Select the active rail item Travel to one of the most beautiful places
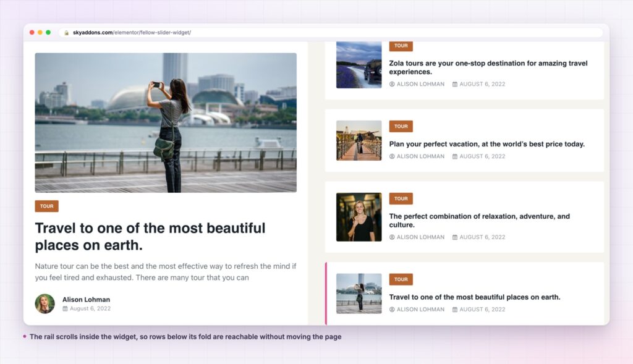Screen dimensions: 633x364 tap(465, 294)
